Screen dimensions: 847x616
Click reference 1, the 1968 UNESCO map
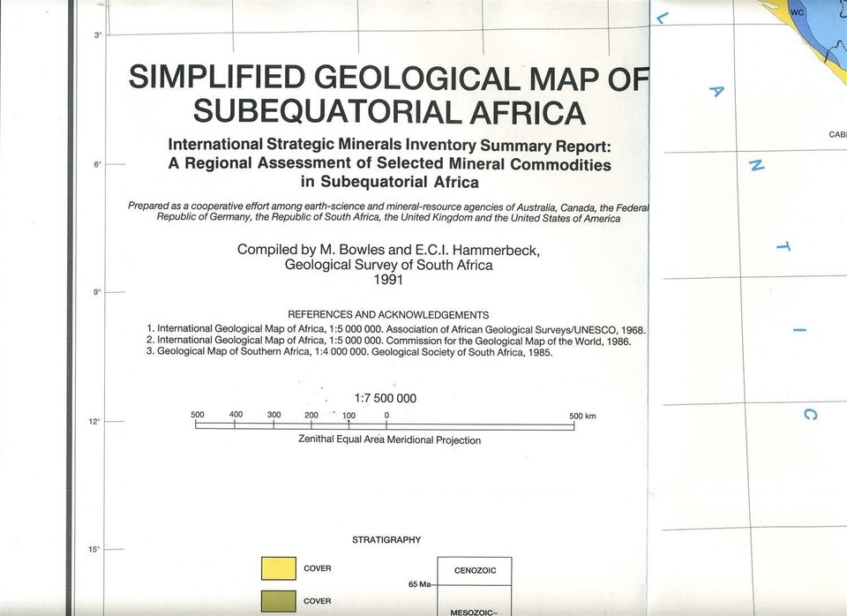(396, 329)
